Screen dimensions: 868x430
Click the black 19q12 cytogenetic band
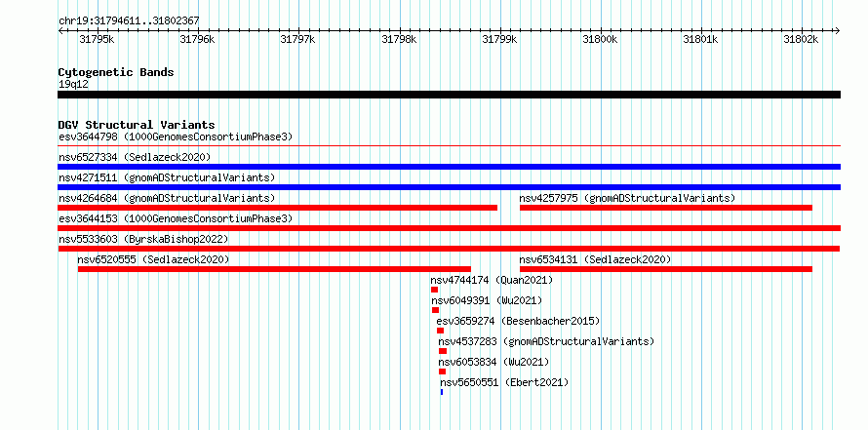coord(449,95)
